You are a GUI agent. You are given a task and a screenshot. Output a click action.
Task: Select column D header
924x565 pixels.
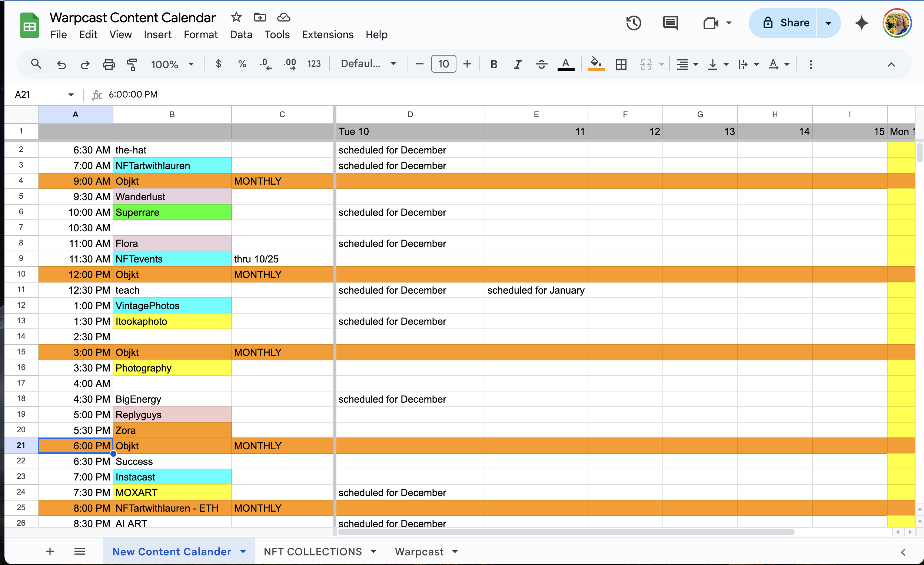point(410,115)
